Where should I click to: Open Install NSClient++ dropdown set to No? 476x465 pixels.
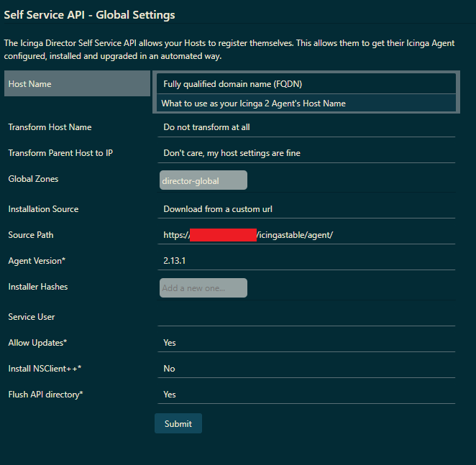[306, 369]
